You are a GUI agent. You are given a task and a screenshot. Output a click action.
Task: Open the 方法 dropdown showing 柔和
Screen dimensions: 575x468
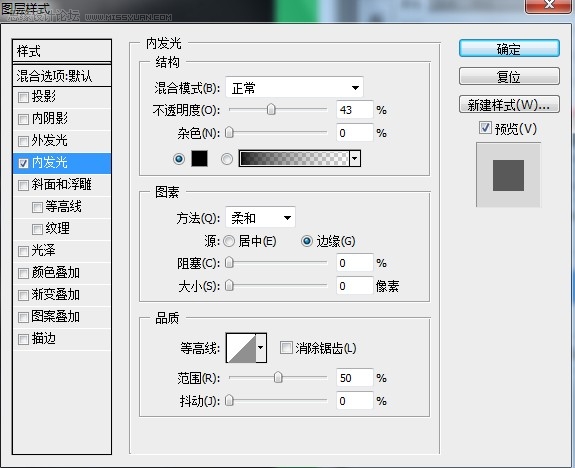pos(260,218)
